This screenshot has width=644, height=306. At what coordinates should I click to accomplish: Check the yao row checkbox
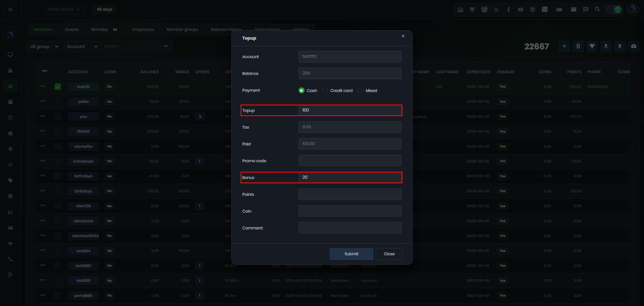pyautogui.click(x=58, y=117)
